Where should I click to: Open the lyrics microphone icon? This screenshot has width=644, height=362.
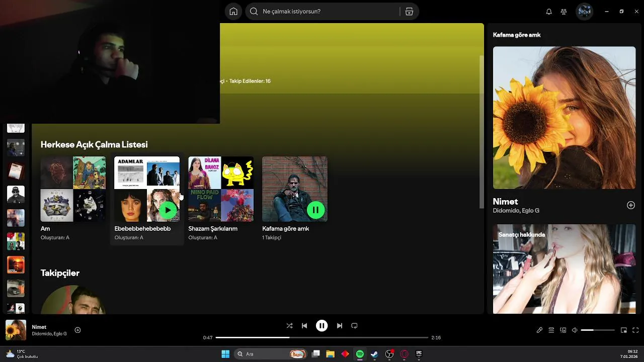pos(539,330)
